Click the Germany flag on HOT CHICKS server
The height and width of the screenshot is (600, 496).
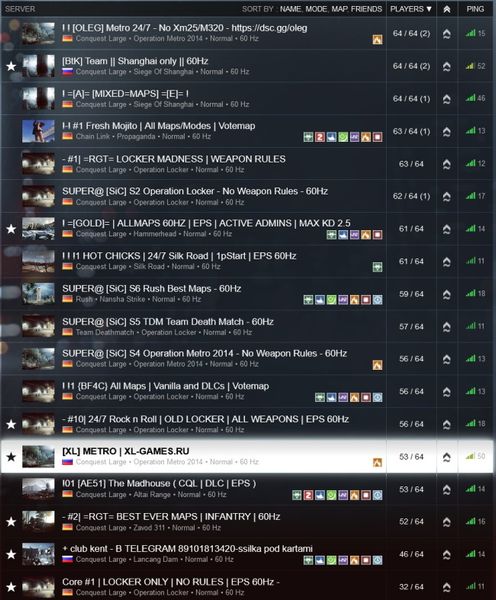[68, 266]
